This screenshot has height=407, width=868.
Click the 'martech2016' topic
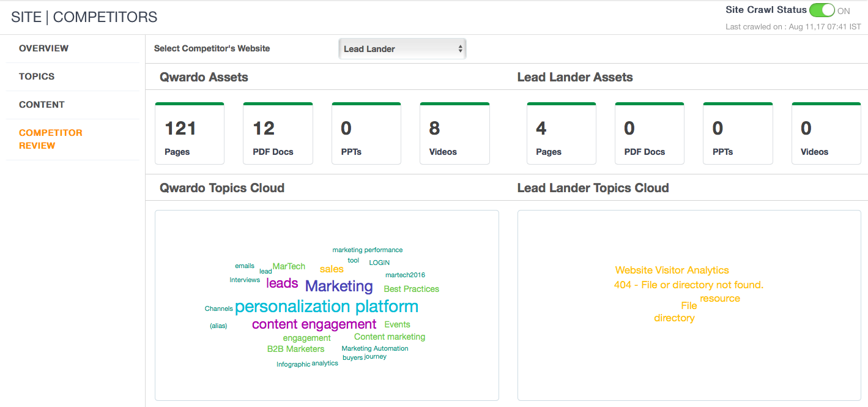click(405, 275)
